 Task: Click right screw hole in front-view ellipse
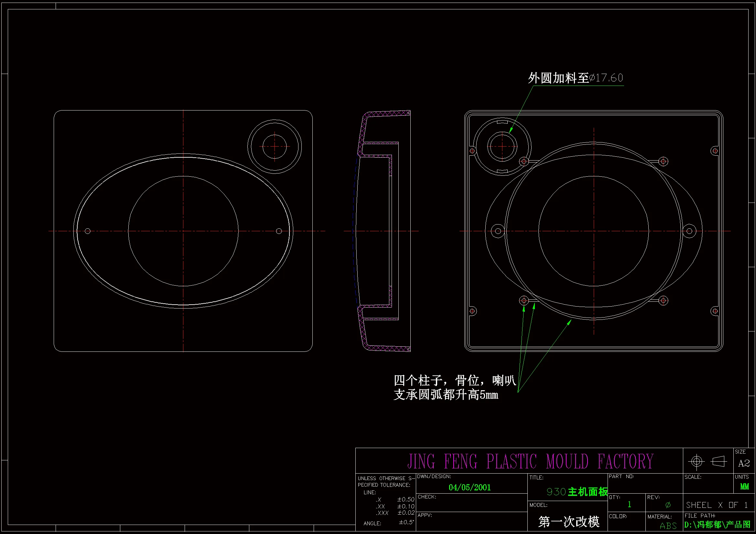tap(279, 231)
